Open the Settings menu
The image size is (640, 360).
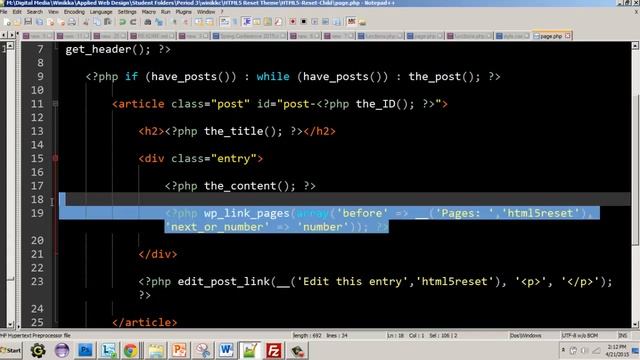(x=127, y=12)
